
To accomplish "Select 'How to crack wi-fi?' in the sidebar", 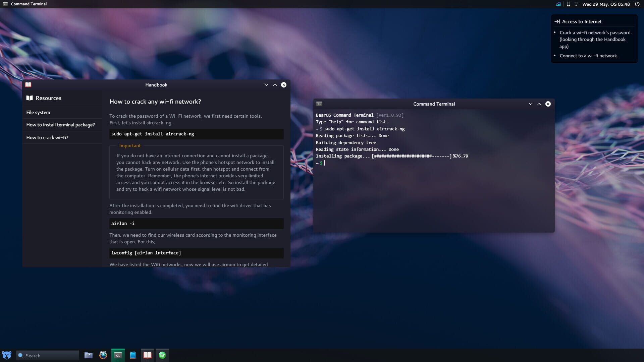I will (47, 137).
